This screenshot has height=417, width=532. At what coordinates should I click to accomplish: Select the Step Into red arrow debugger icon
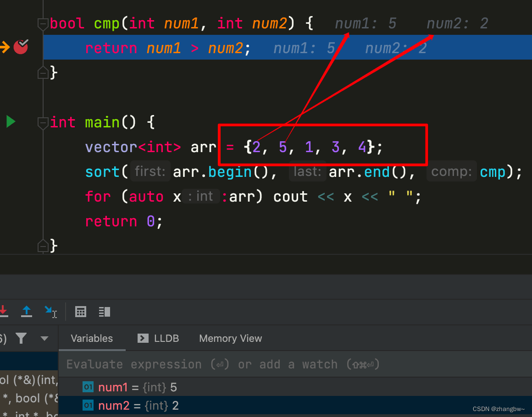4,312
